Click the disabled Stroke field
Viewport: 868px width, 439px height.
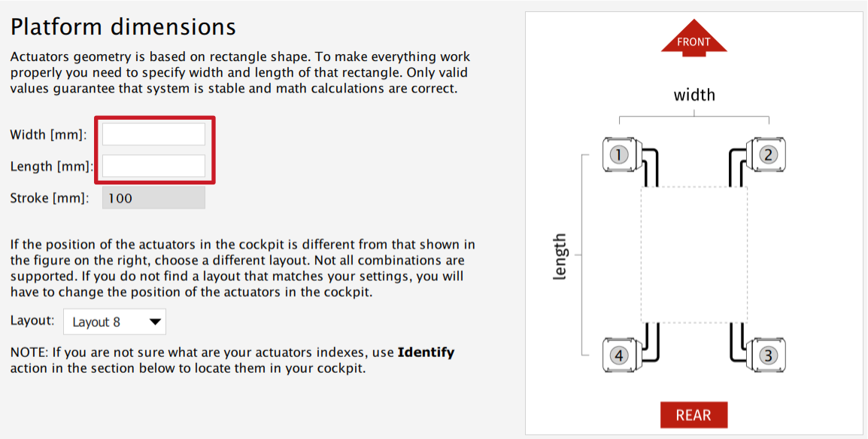click(153, 197)
